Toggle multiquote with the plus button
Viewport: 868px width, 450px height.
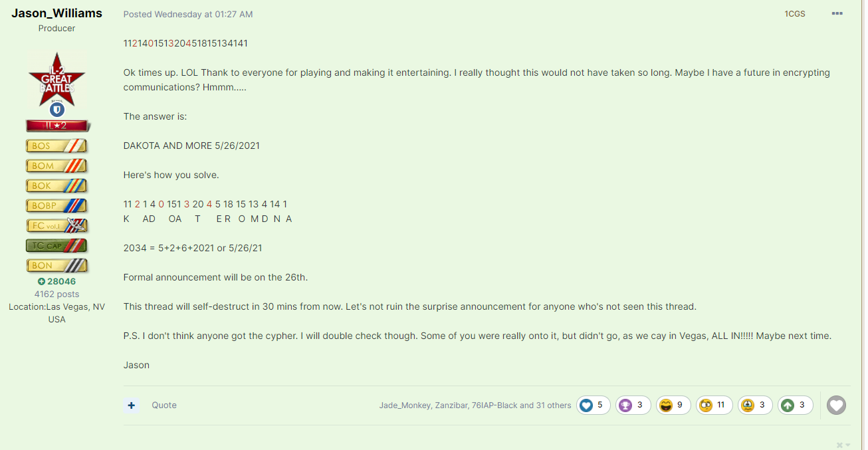(x=132, y=405)
